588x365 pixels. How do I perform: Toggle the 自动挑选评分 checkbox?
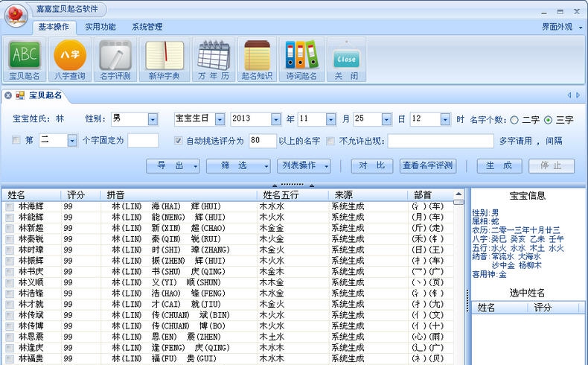pos(178,141)
